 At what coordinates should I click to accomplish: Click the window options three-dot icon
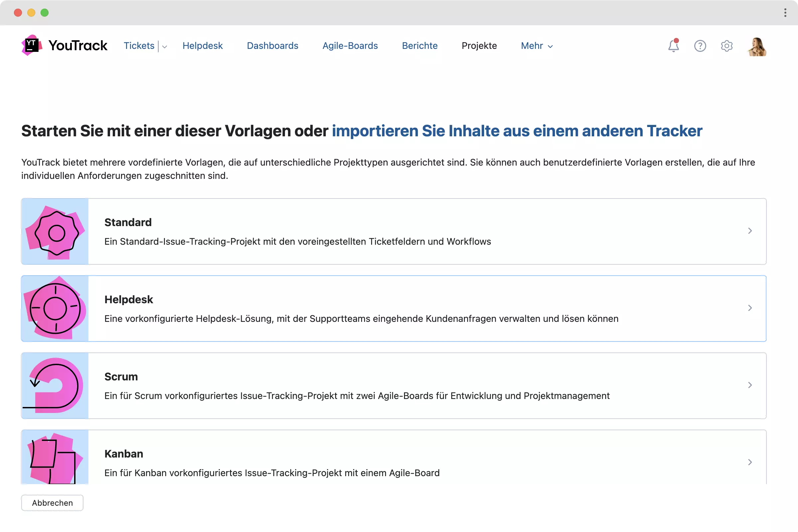point(785,13)
